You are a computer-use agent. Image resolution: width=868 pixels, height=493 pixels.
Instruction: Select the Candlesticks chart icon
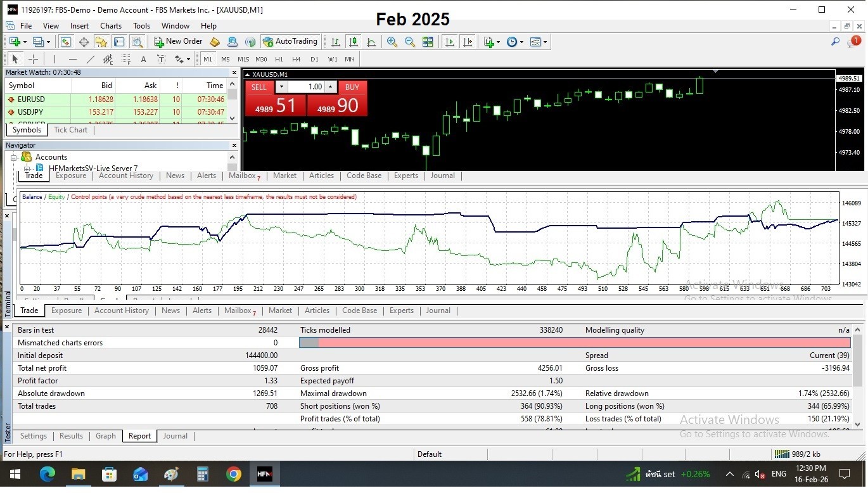(354, 42)
